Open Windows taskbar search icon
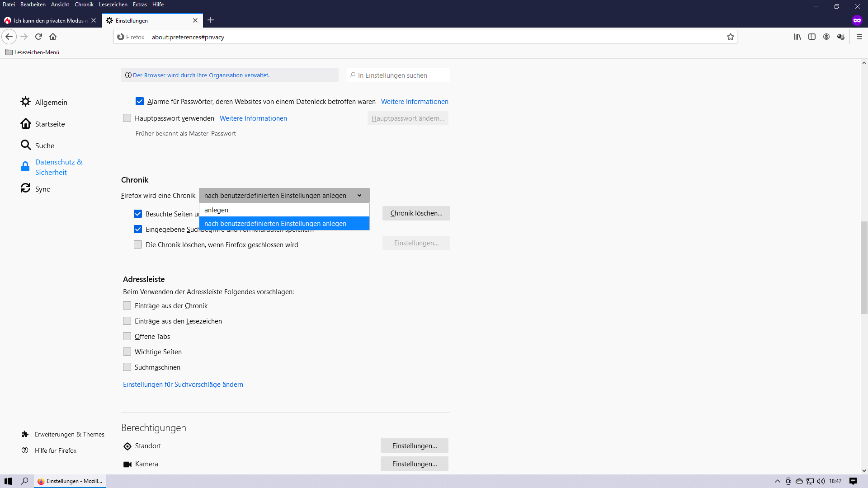This screenshot has height=488, width=868. click(25, 481)
